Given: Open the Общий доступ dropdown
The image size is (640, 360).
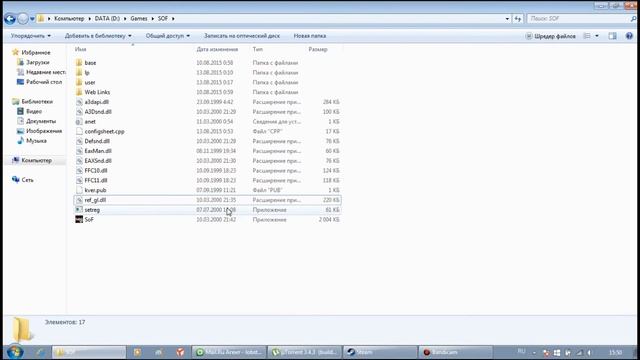Looking at the screenshot, I should coord(168,36).
